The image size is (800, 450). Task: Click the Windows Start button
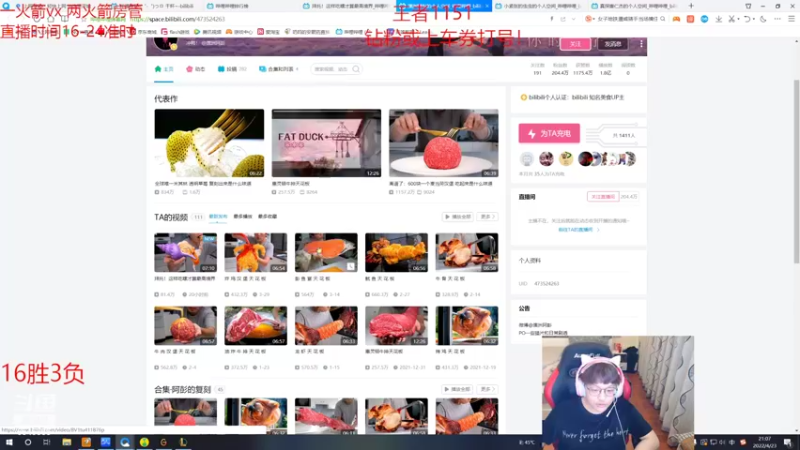tap(9, 442)
